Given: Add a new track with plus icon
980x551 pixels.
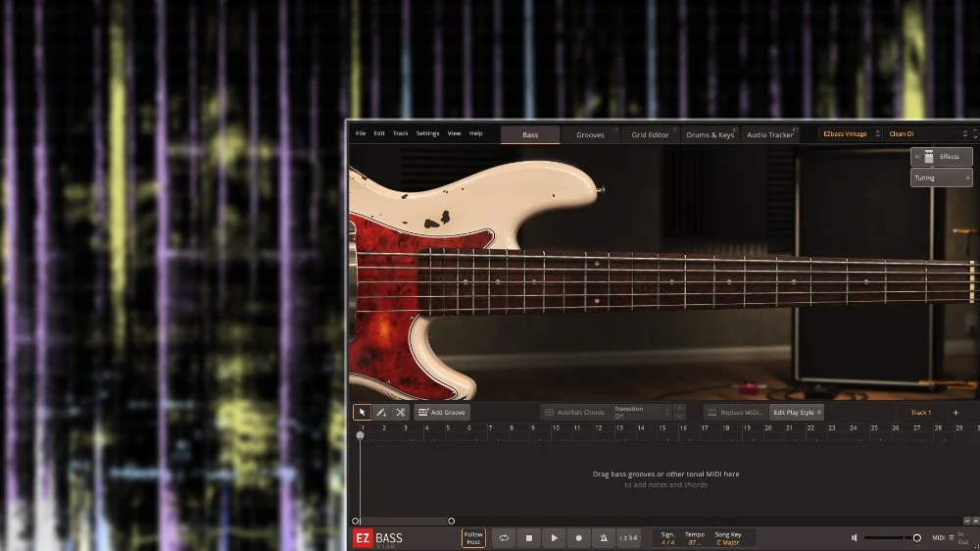Looking at the screenshot, I should [x=955, y=412].
